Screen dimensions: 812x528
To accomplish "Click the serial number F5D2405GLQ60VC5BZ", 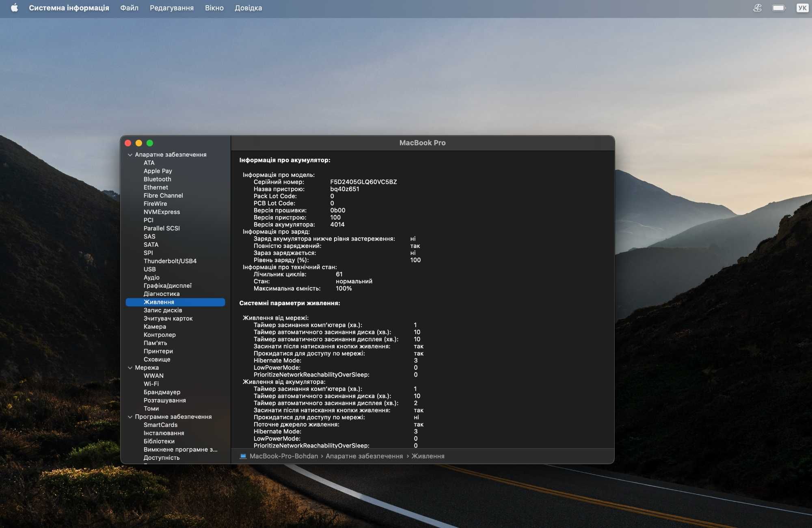I will click(363, 182).
